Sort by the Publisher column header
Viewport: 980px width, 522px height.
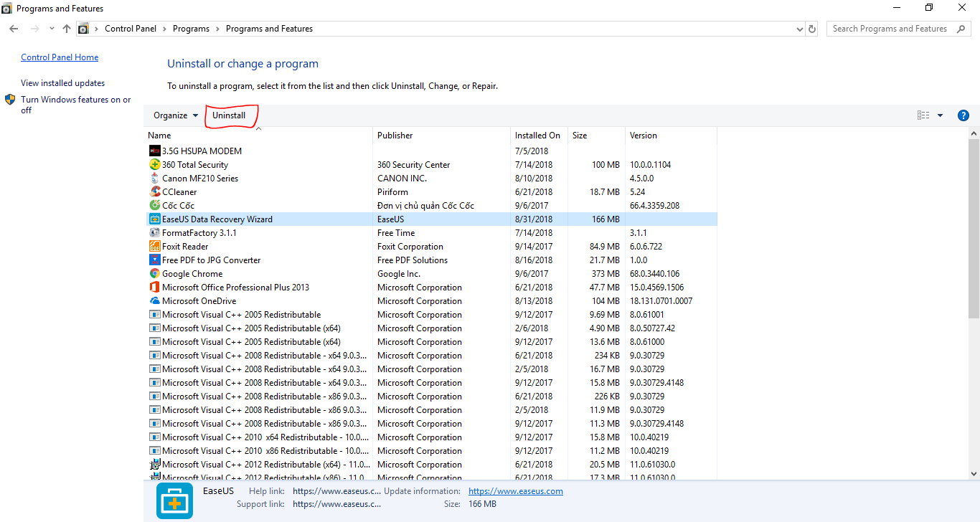(442, 136)
